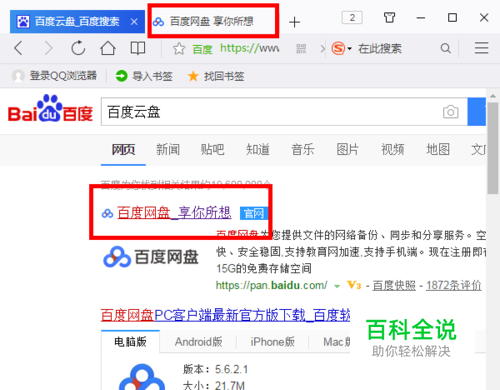Add a new tab with plus button
The image size is (500, 390).
[x=294, y=22]
